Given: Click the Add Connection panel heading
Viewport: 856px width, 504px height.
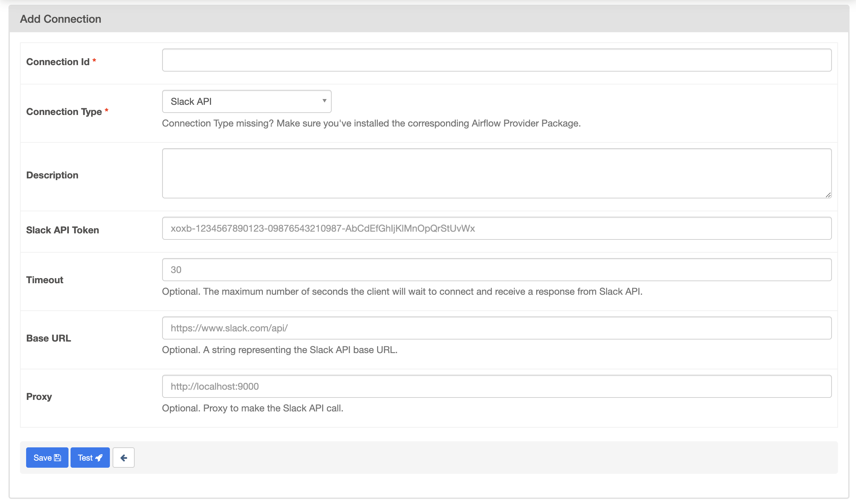Looking at the screenshot, I should (60, 19).
